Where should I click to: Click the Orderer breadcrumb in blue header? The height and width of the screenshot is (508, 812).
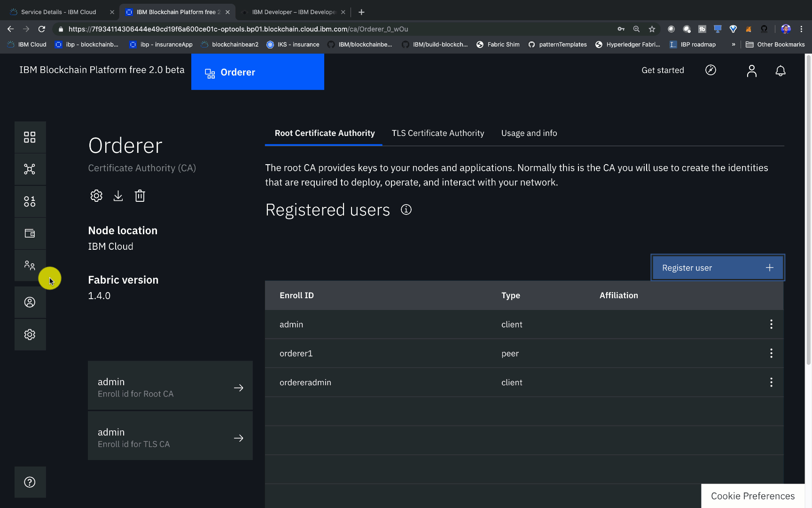[258, 72]
